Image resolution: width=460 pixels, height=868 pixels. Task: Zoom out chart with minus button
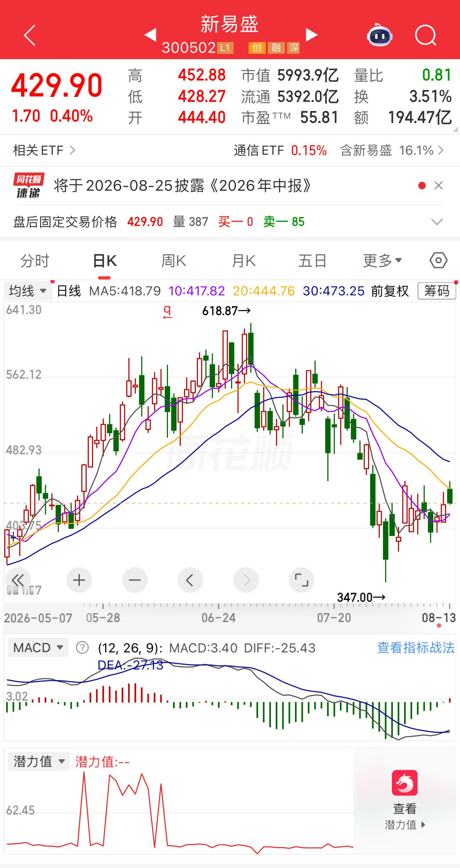pos(134,580)
